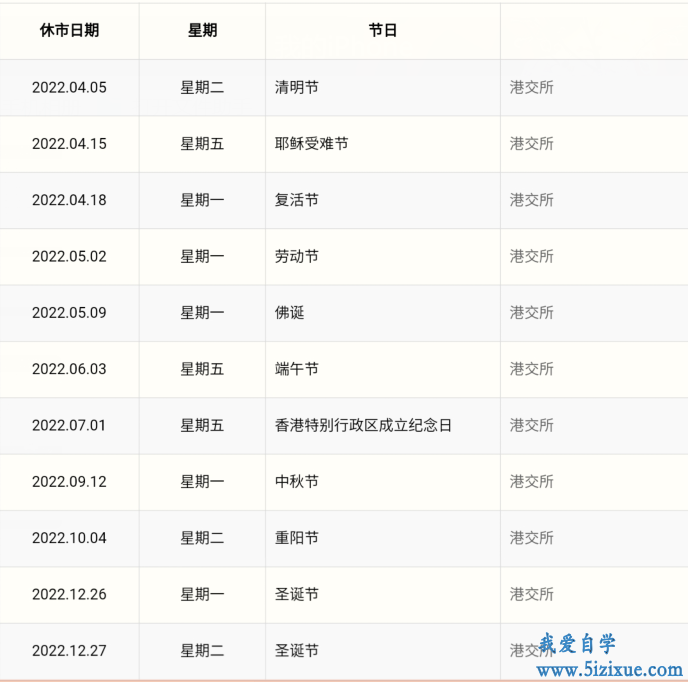Click holiday name 清明节
Screen dimensions: 688x682
[297, 87]
